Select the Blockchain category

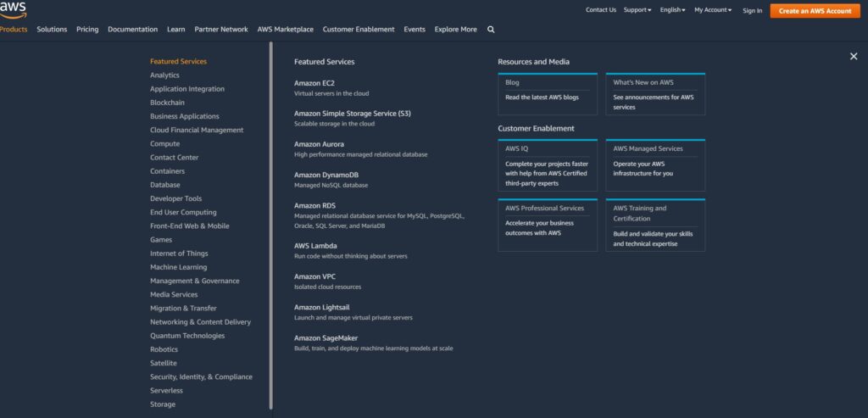pyautogui.click(x=167, y=103)
